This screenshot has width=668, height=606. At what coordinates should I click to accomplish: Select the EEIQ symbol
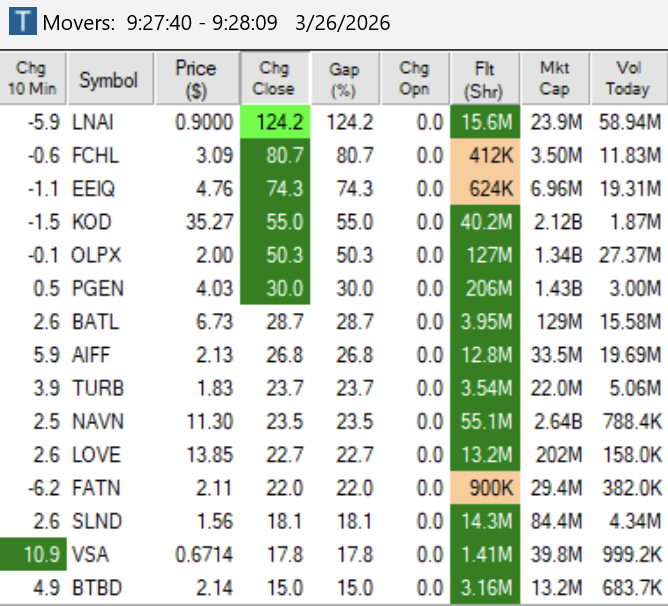[x=93, y=189]
